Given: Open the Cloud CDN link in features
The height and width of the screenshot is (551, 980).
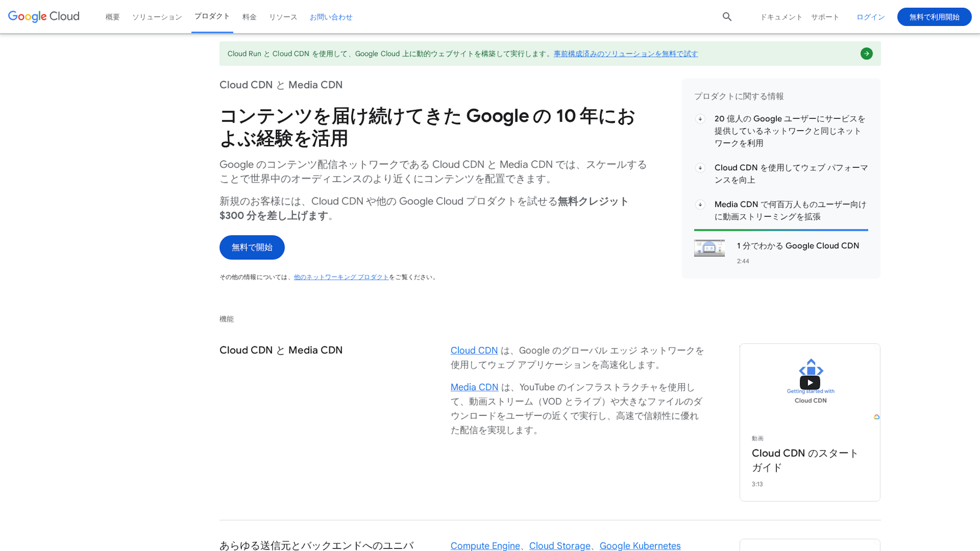Looking at the screenshot, I should click(474, 350).
